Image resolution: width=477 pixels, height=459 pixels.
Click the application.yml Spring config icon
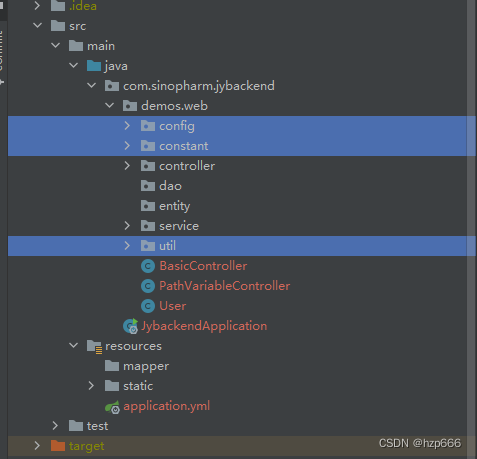pos(113,407)
